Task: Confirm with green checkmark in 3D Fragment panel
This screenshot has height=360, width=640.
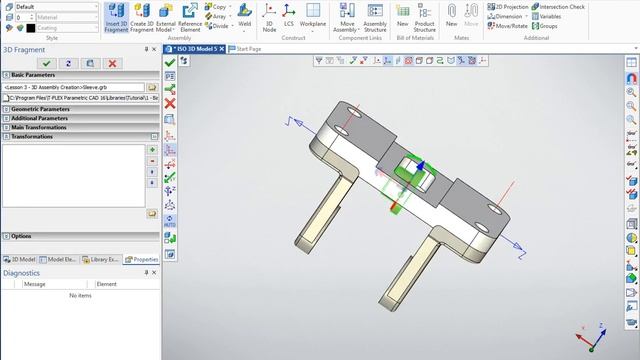Action: tap(47, 63)
